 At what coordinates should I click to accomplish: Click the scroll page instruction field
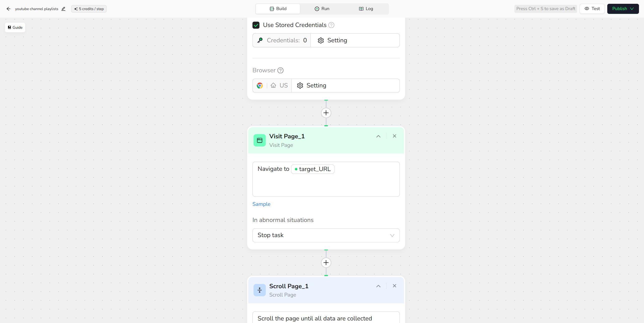pyautogui.click(x=326, y=317)
